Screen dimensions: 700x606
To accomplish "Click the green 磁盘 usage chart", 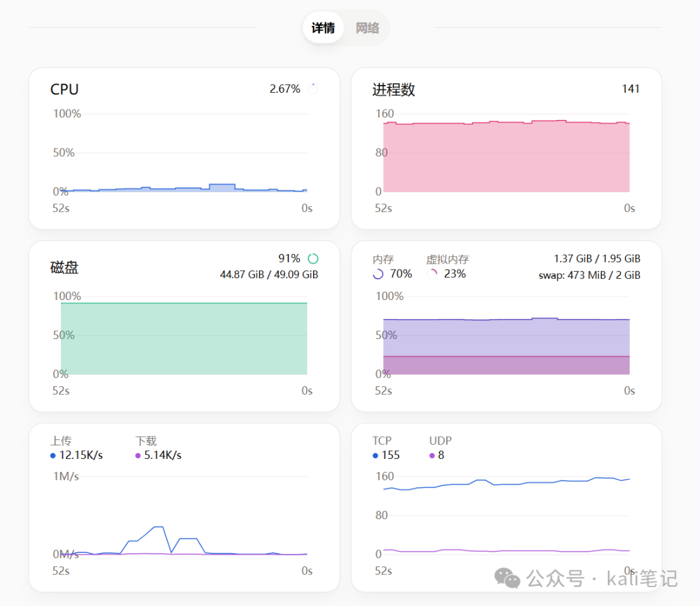I will pos(184,338).
